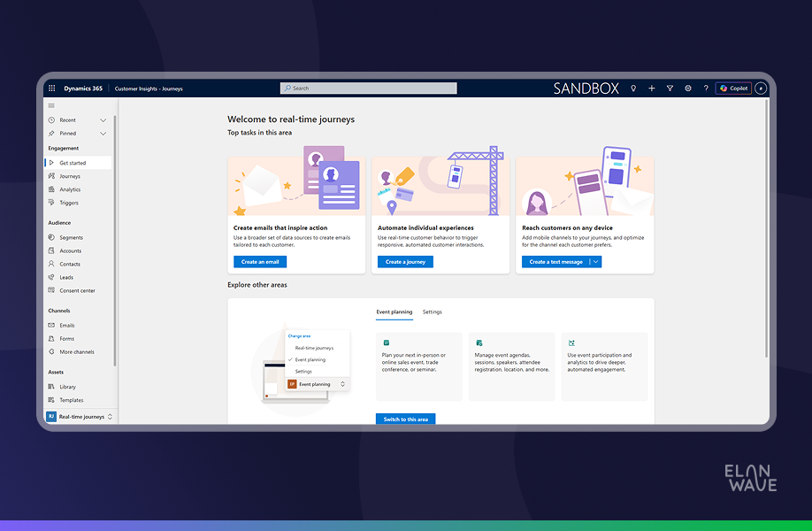Image resolution: width=812 pixels, height=531 pixels.
Task: Click the main page vertical scrollbar
Action: pyautogui.click(x=766, y=228)
